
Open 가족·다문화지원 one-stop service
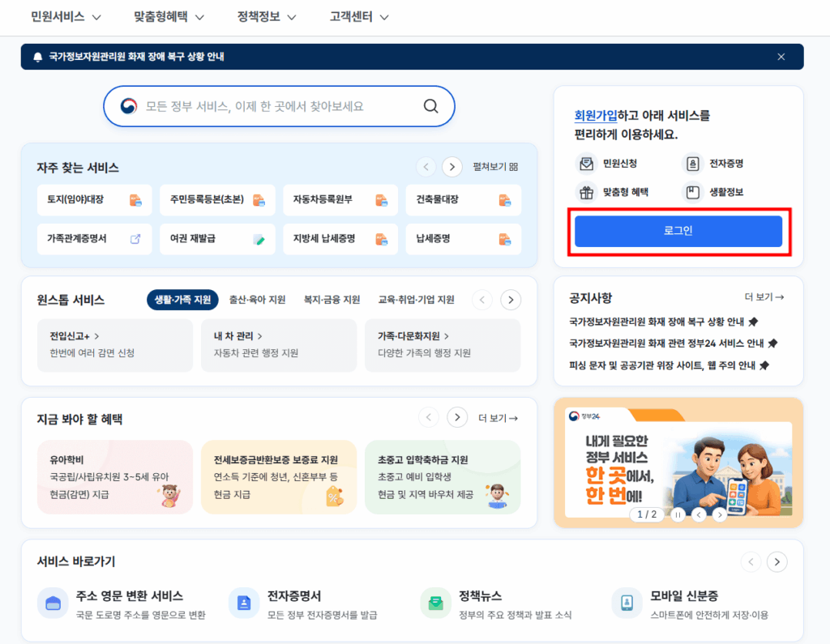(443, 345)
